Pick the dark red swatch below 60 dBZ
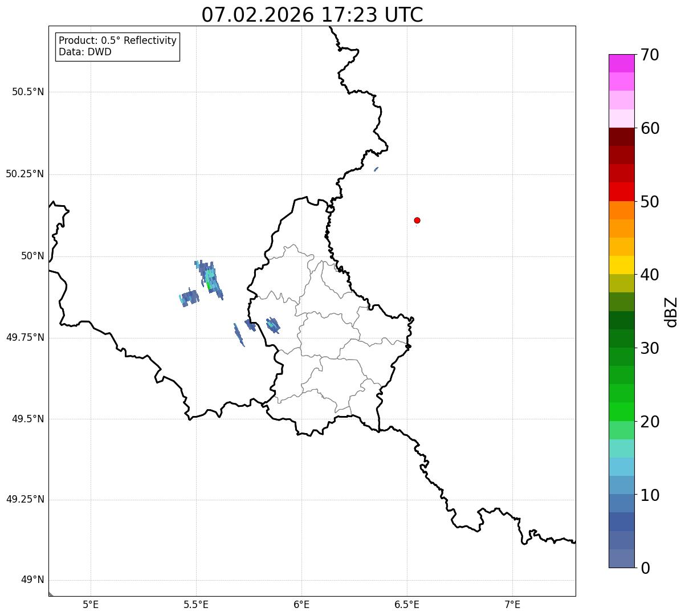Viewport: 685px width, 616px height. click(x=621, y=137)
